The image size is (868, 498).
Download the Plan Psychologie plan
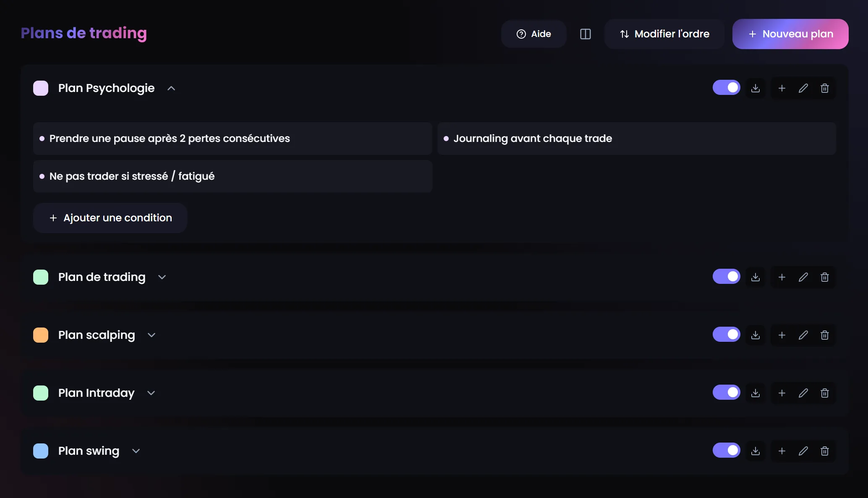[755, 88]
